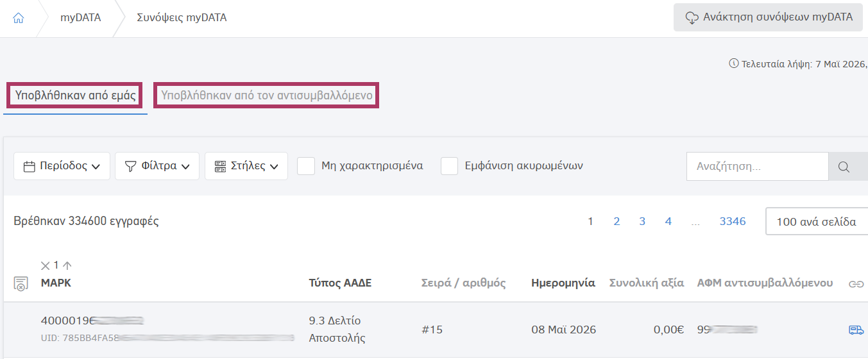The image size is (868, 359).
Task: Open the 100 ανά σελίδα selector
Action: 817,222
